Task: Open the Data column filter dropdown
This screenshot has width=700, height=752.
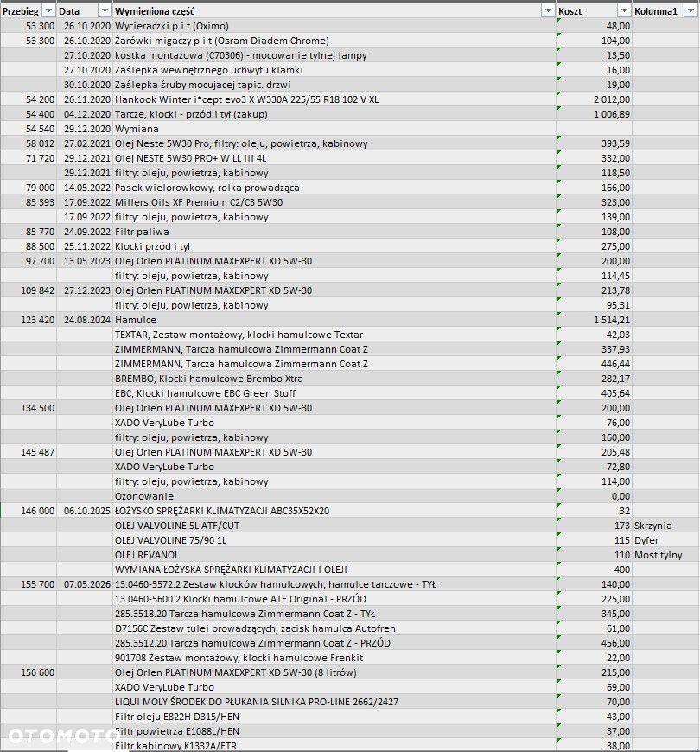Action: pyautogui.click(x=105, y=10)
